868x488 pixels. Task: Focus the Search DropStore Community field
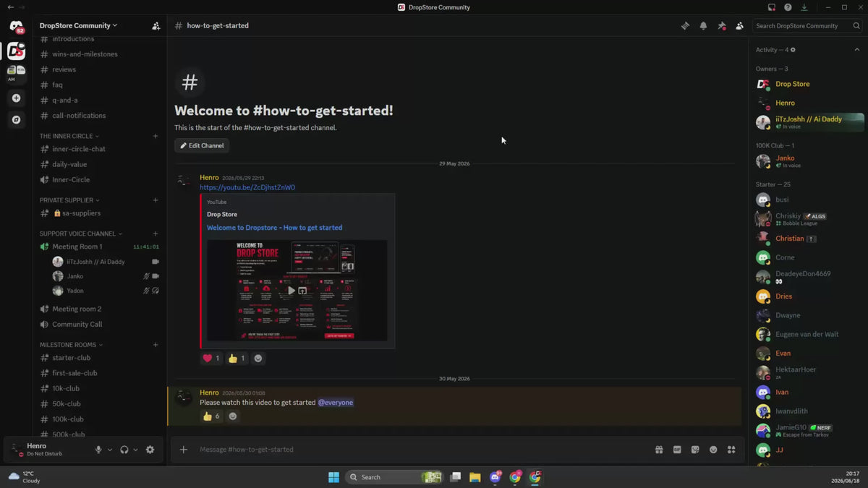pos(807,26)
